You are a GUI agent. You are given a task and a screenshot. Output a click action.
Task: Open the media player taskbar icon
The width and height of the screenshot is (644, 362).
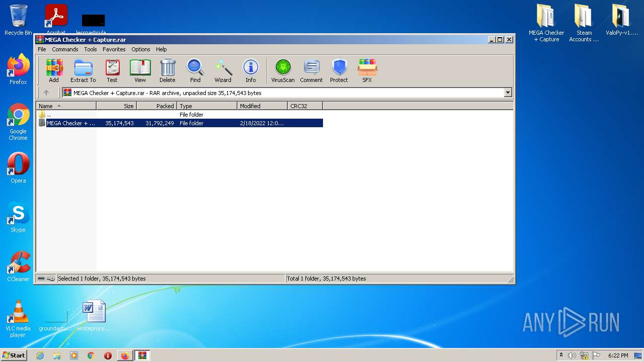click(x=74, y=355)
